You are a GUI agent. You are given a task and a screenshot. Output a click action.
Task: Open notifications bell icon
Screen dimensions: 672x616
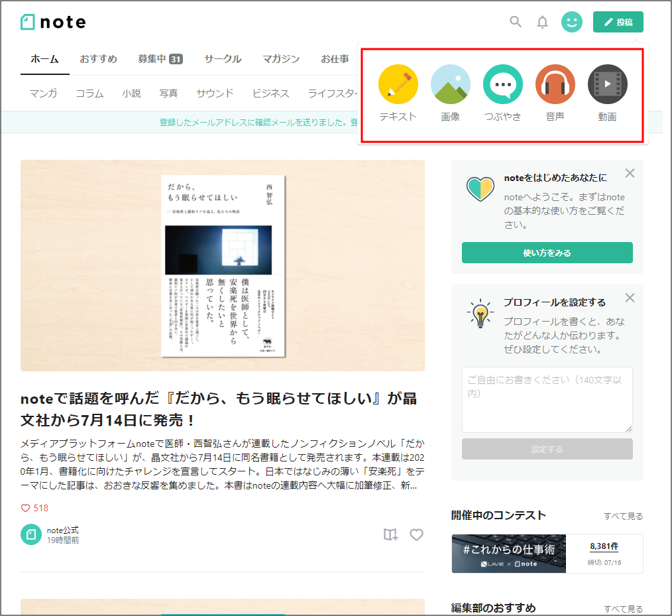click(x=542, y=22)
